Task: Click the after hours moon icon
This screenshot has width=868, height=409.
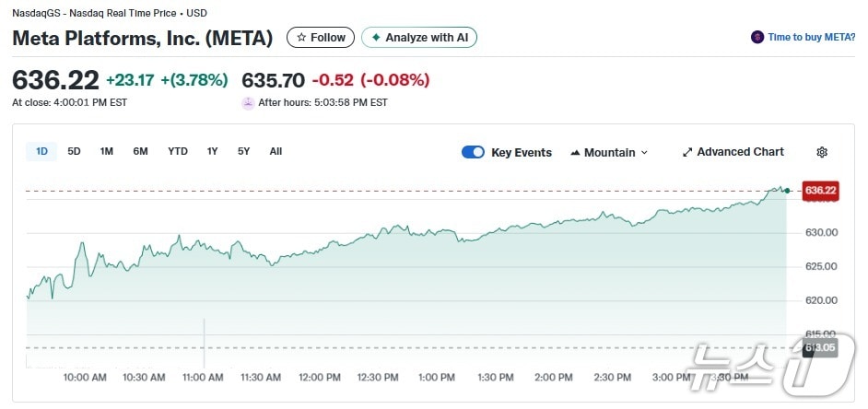Action: click(x=248, y=103)
